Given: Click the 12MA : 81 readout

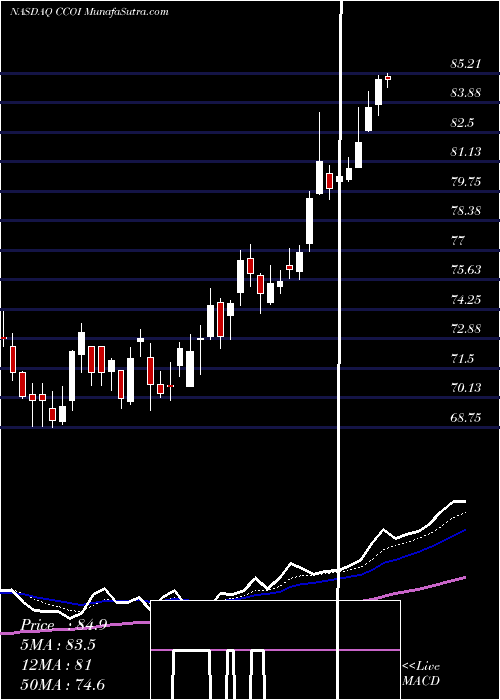Looking at the screenshot, I should coord(56,664).
